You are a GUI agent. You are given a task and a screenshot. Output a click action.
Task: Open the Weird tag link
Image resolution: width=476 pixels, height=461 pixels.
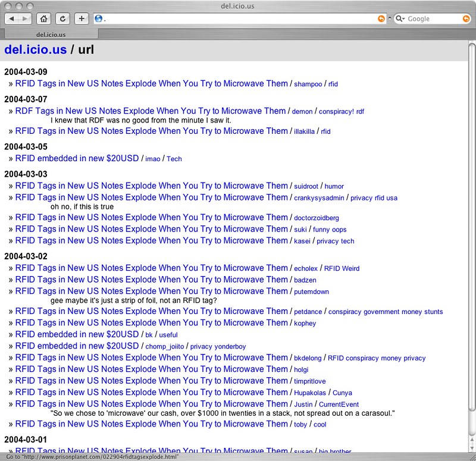pos(351,268)
